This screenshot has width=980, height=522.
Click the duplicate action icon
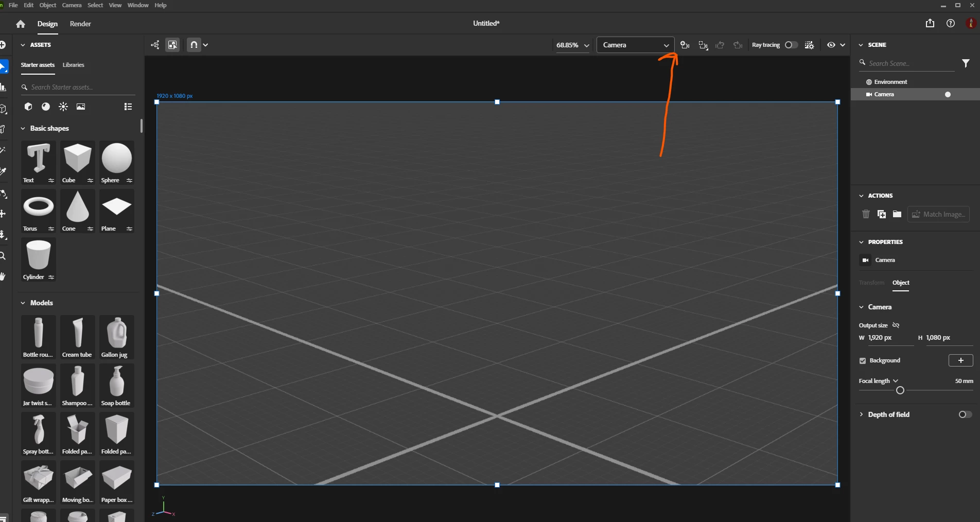point(882,214)
